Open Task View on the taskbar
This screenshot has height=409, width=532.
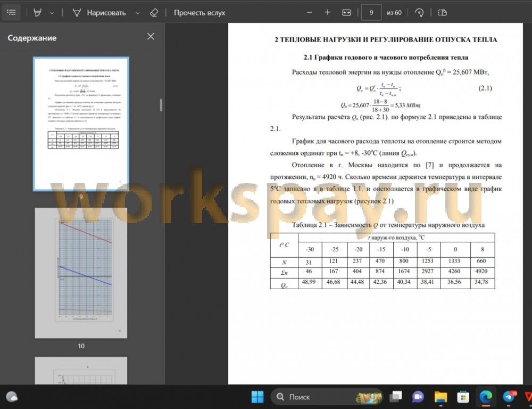[395, 396]
